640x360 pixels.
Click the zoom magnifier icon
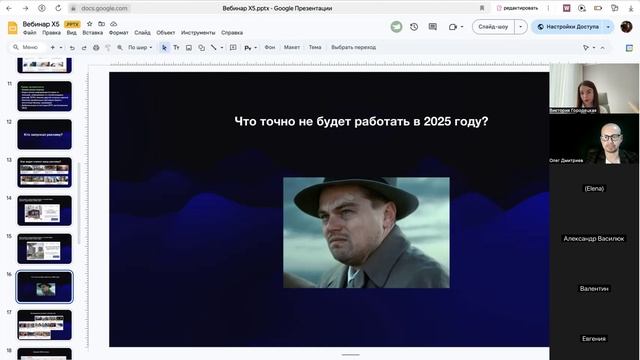point(120,48)
